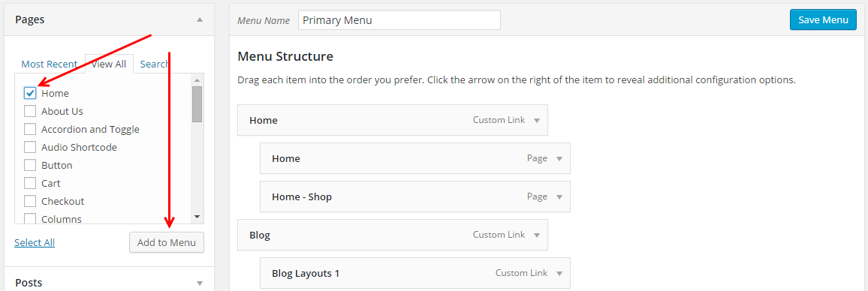868x291 pixels.
Task: Open Home - Shop item settings arrow
Action: (x=559, y=197)
